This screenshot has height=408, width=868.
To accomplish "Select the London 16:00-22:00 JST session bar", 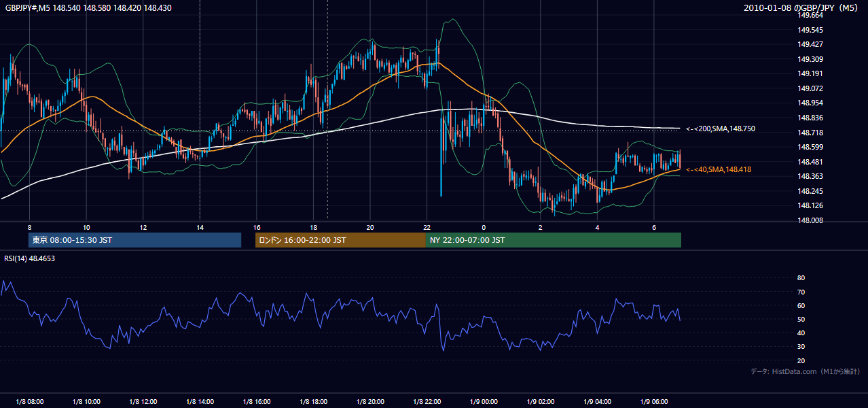I will click(340, 240).
